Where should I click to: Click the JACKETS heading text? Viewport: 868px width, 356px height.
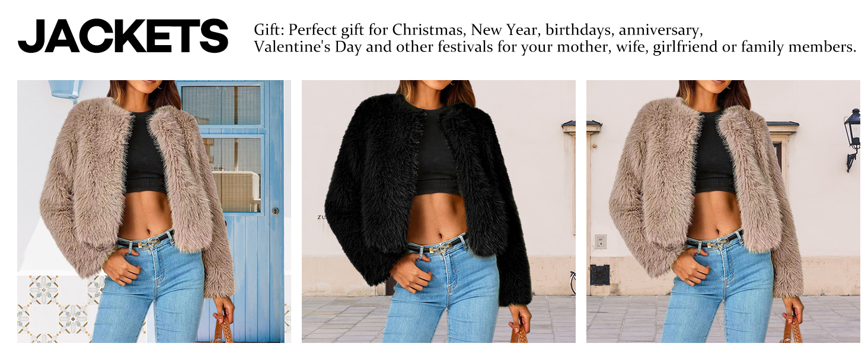pyautogui.click(x=123, y=36)
